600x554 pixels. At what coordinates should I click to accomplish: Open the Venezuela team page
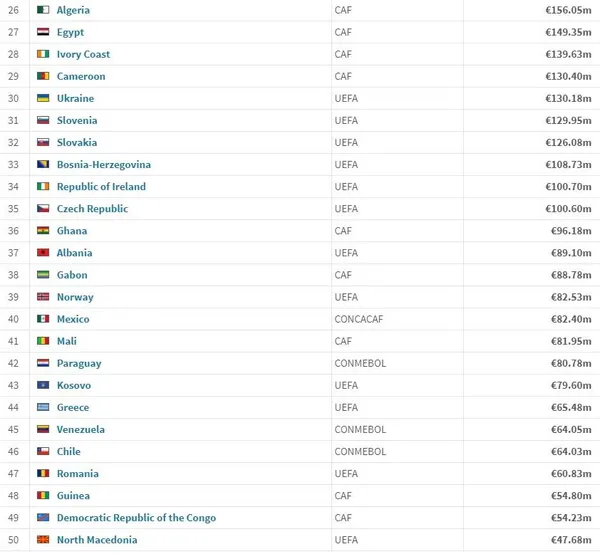click(x=80, y=429)
